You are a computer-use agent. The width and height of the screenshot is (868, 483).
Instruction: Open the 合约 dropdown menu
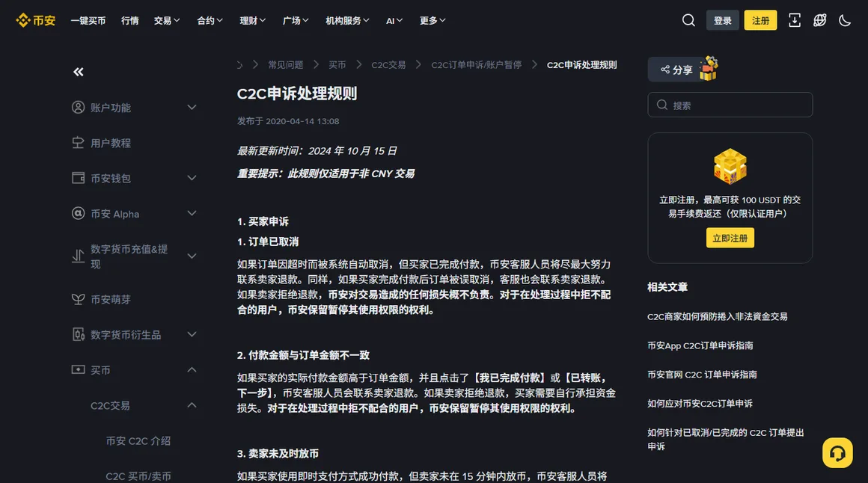click(x=210, y=20)
